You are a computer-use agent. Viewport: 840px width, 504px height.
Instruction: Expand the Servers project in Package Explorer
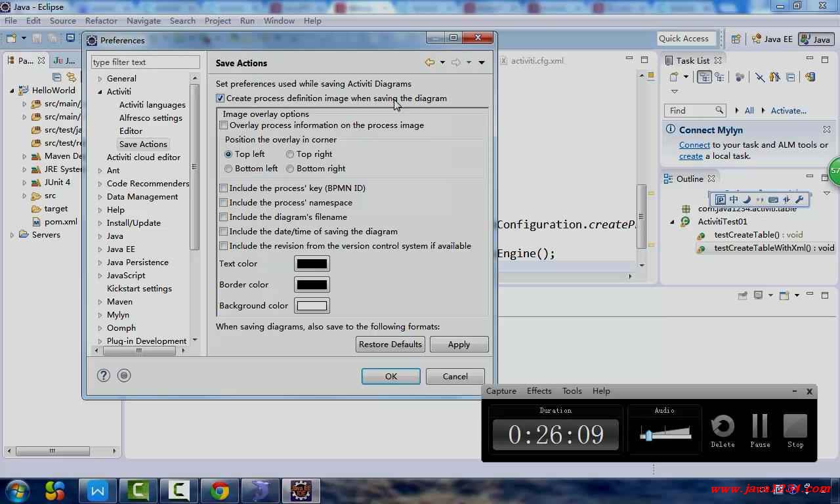12,235
